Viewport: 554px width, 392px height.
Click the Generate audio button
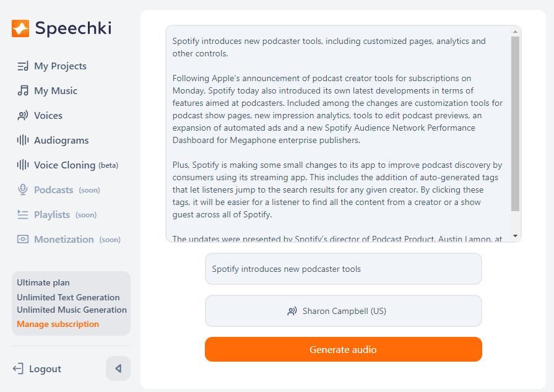[x=344, y=349]
